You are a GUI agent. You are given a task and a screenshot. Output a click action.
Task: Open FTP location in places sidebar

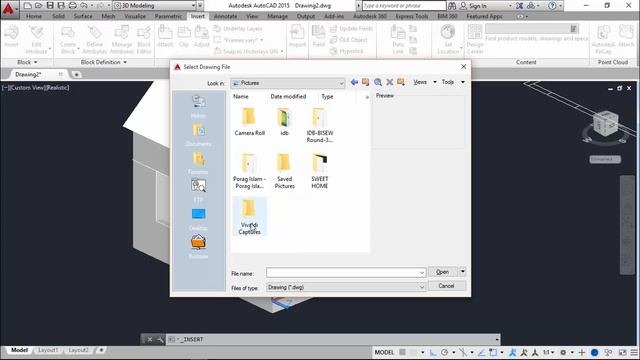pos(198,191)
